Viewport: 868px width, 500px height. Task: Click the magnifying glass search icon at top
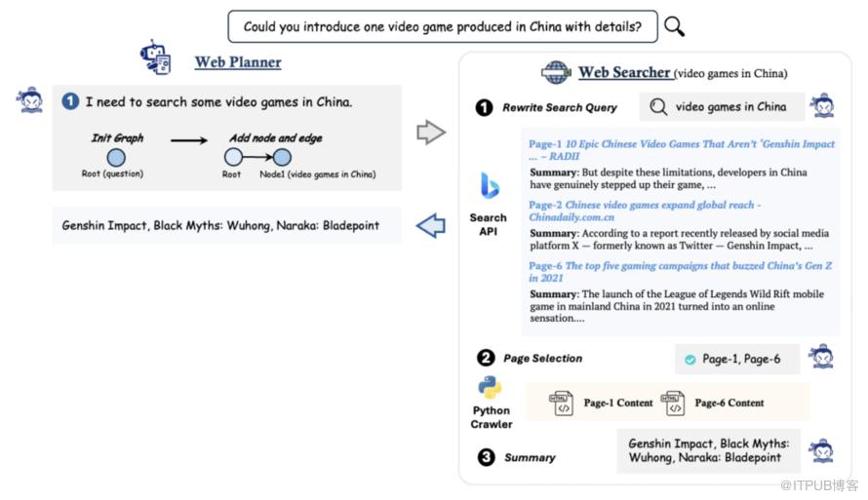tap(674, 26)
